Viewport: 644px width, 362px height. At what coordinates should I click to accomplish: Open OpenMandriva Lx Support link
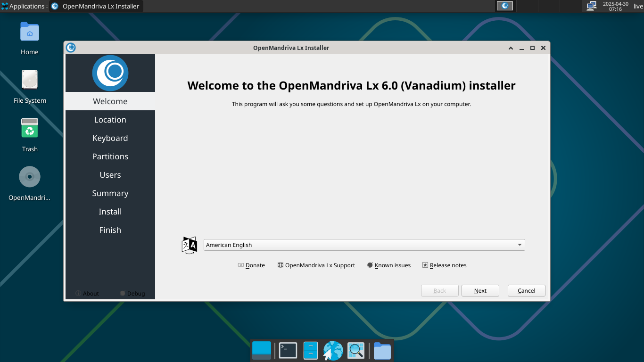316,265
